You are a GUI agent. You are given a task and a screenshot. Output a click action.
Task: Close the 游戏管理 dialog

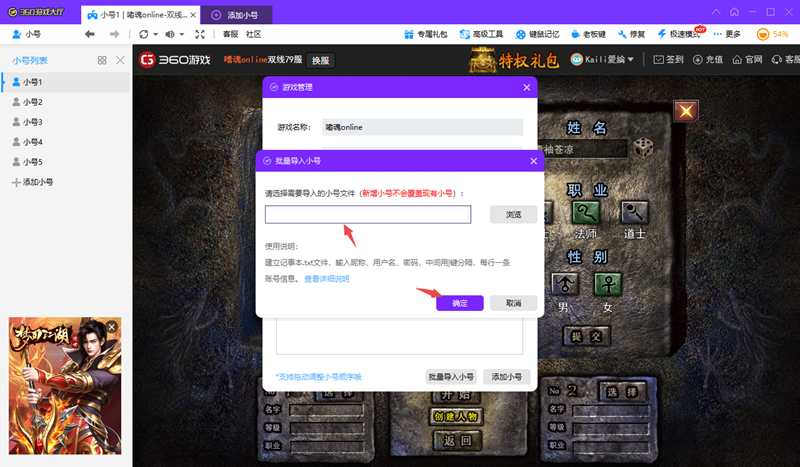(527, 87)
